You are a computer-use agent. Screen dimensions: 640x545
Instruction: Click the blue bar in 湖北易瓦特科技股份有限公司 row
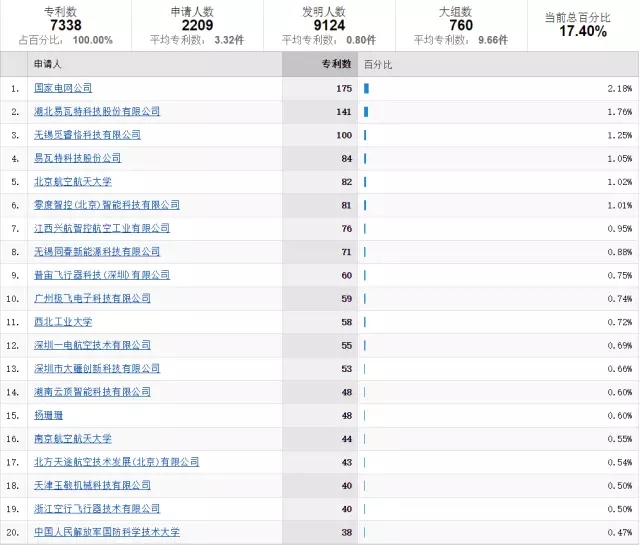[366, 111]
